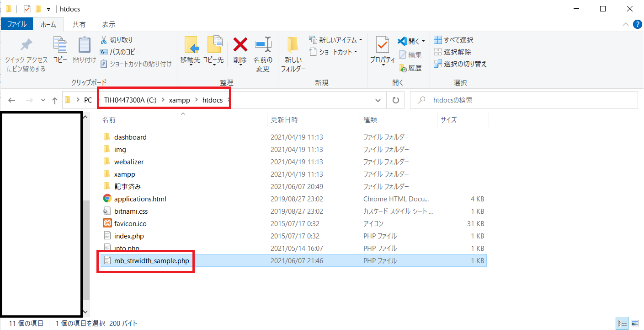Open address bar history dropdown arrow

click(x=378, y=100)
